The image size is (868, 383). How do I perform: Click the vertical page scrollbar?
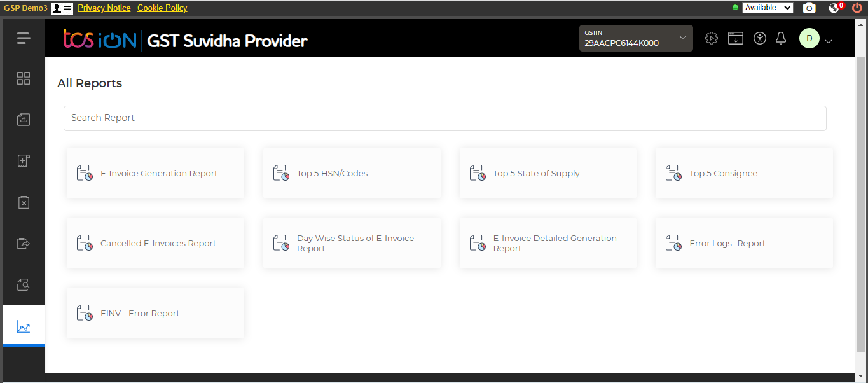pyautogui.click(x=861, y=204)
